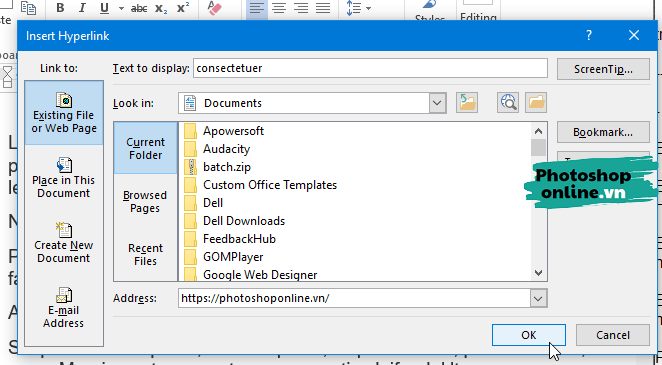Close the Insert Hyperlink dialog
This screenshot has width=662, height=365.
(x=634, y=35)
